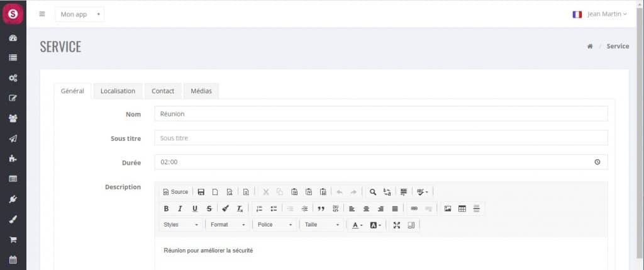Screen dimensions: 644x270
Task: Click the French flag language selector
Action: click(x=577, y=14)
